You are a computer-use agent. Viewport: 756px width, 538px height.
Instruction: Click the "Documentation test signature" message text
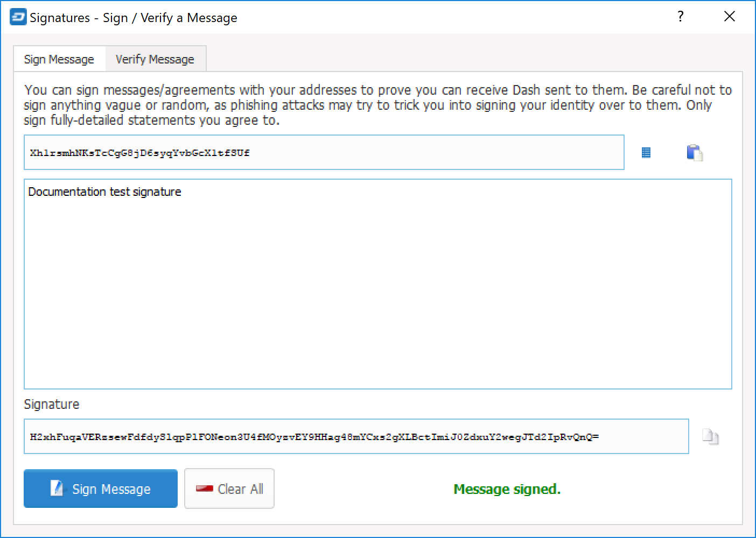click(x=104, y=192)
